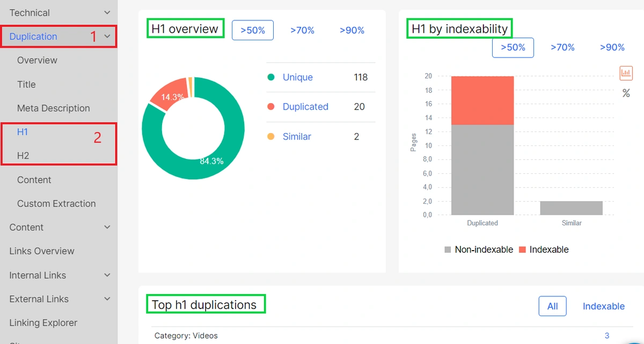
Task: Select the >50% filter on H1 overview
Action: click(x=252, y=30)
